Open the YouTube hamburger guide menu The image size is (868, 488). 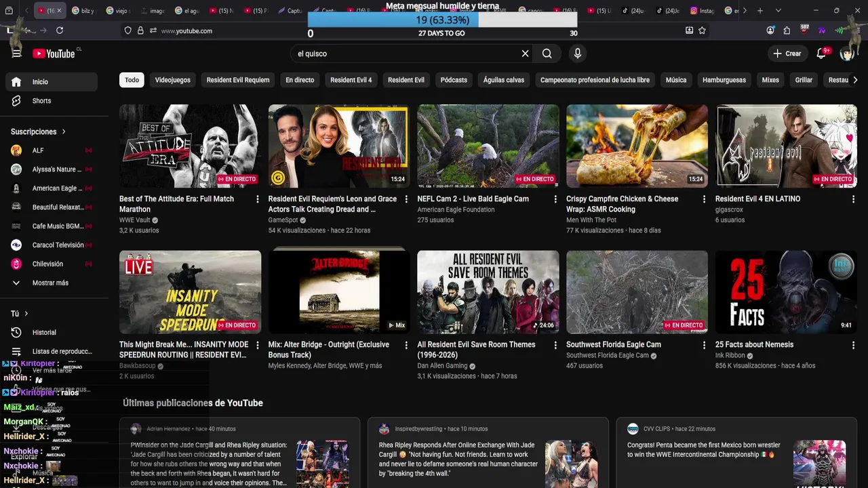tap(16, 54)
